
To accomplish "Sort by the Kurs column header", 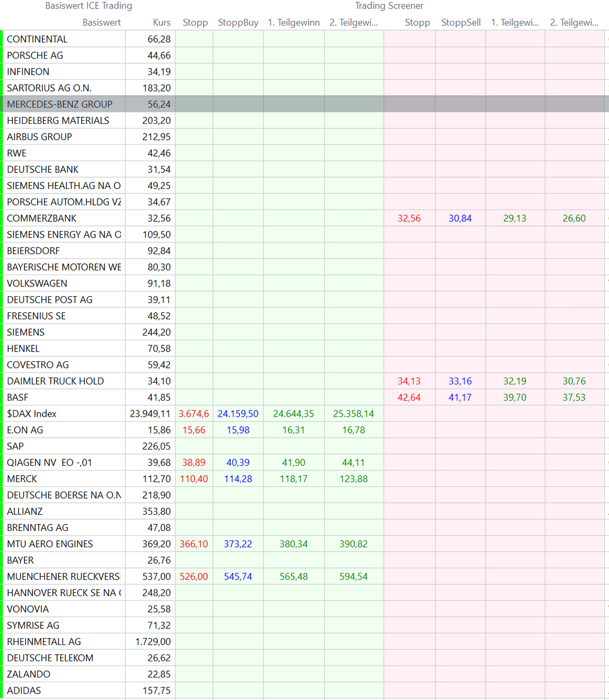I will tap(162, 23).
